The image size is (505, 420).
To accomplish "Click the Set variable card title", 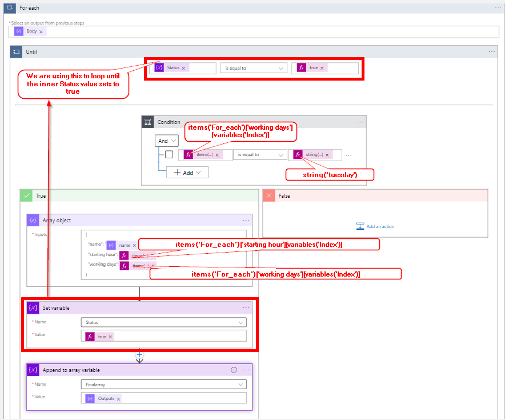I will click(x=56, y=308).
